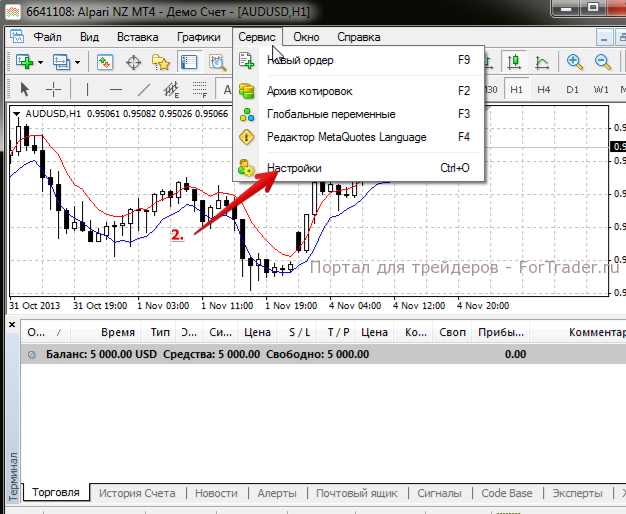This screenshot has height=514, width=626.
Task: Switch chart to W1 timeframe
Action: [601, 89]
